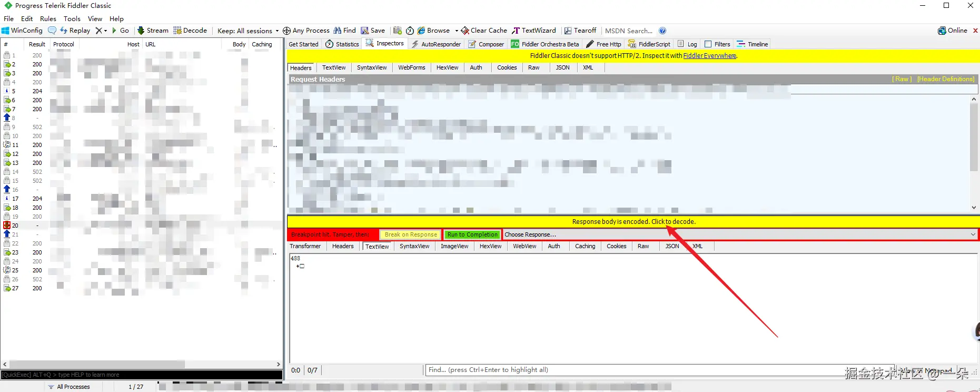This screenshot has width=980, height=392.
Task: Select response WebView tab
Action: [524, 246]
